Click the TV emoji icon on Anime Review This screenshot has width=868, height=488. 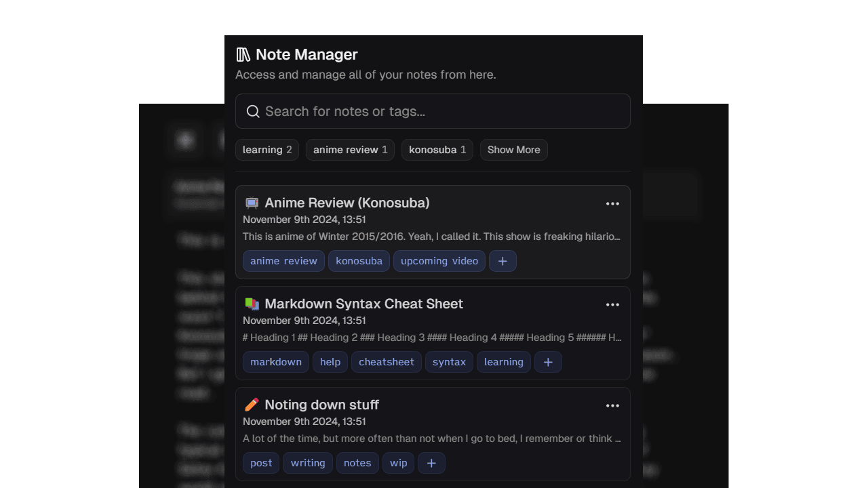click(x=252, y=203)
